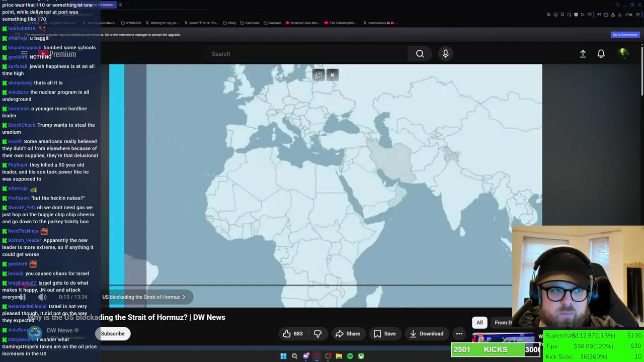Open YouTube notifications bell
The width and height of the screenshot is (644, 362).
(x=601, y=54)
